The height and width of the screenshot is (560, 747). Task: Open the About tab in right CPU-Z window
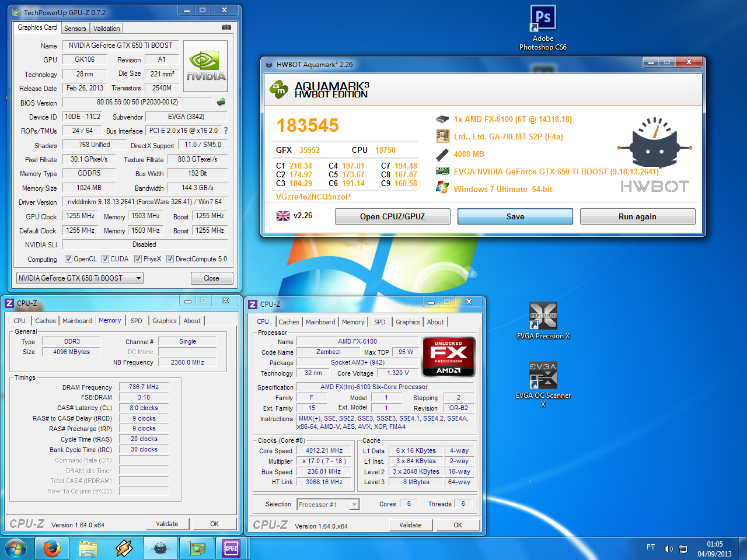(x=435, y=322)
